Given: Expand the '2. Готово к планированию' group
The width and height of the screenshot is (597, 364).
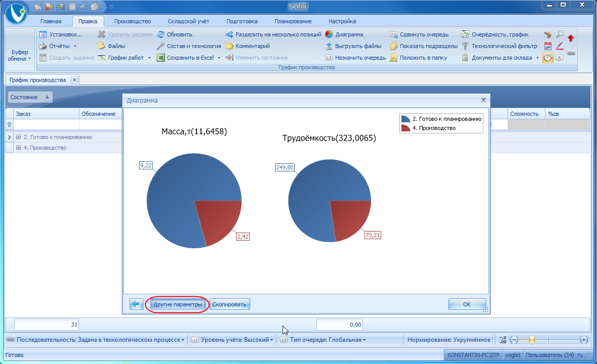Looking at the screenshot, I should [18, 137].
